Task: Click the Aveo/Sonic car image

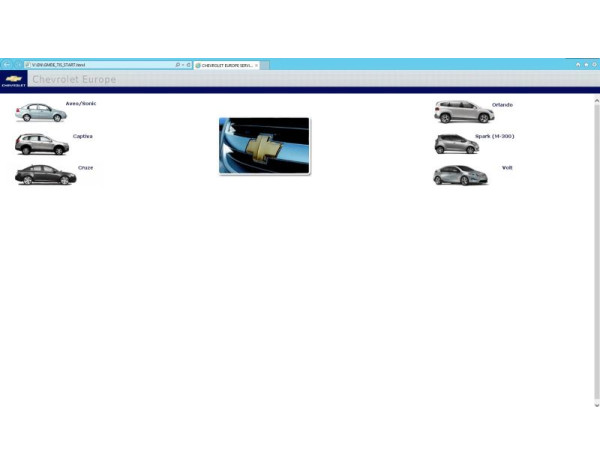Action: click(x=40, y=112)
